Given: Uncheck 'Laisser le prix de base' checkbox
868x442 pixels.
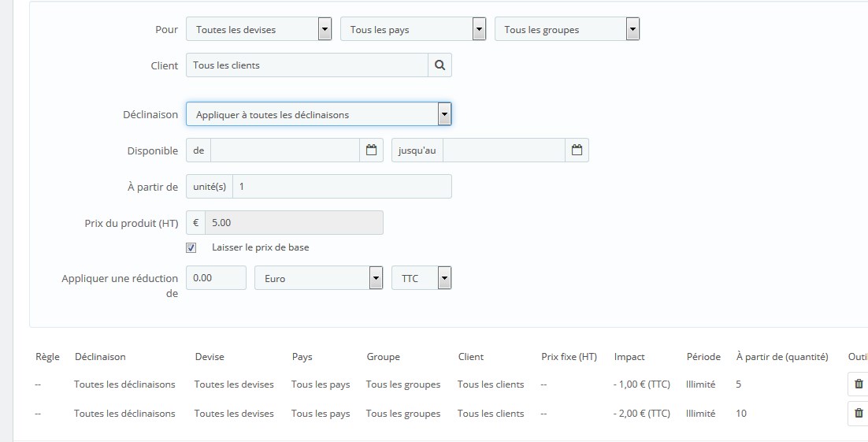Looking at the screenshot, I should (191, 247).
